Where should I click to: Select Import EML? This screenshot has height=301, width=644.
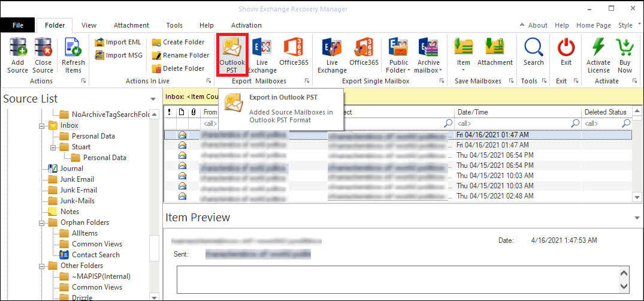point(118,42)
